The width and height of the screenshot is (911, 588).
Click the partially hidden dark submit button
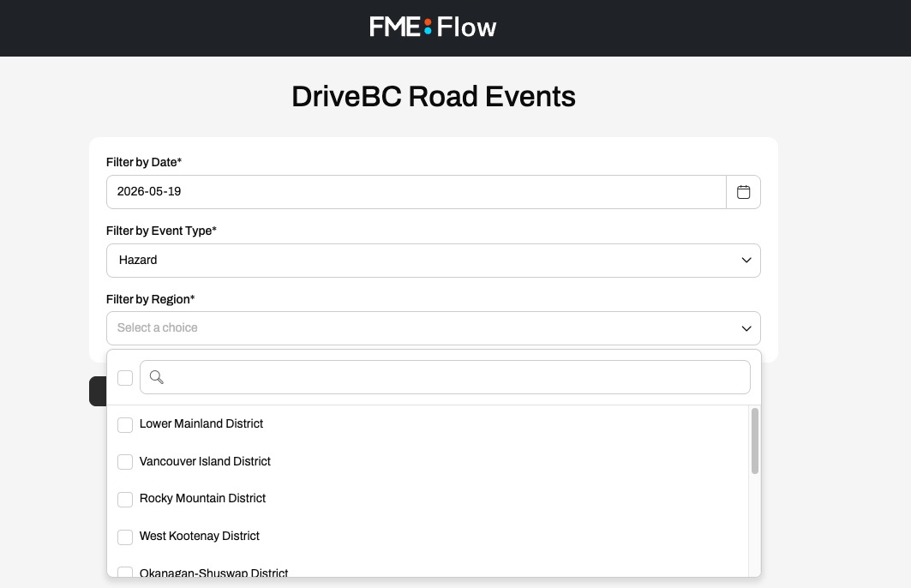tap(98, 391)
